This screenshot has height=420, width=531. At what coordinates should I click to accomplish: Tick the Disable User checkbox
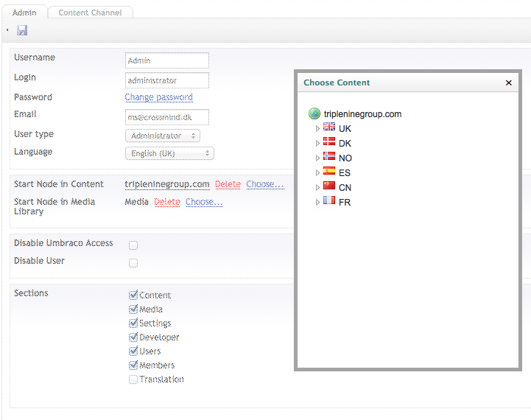coord(133,263)
